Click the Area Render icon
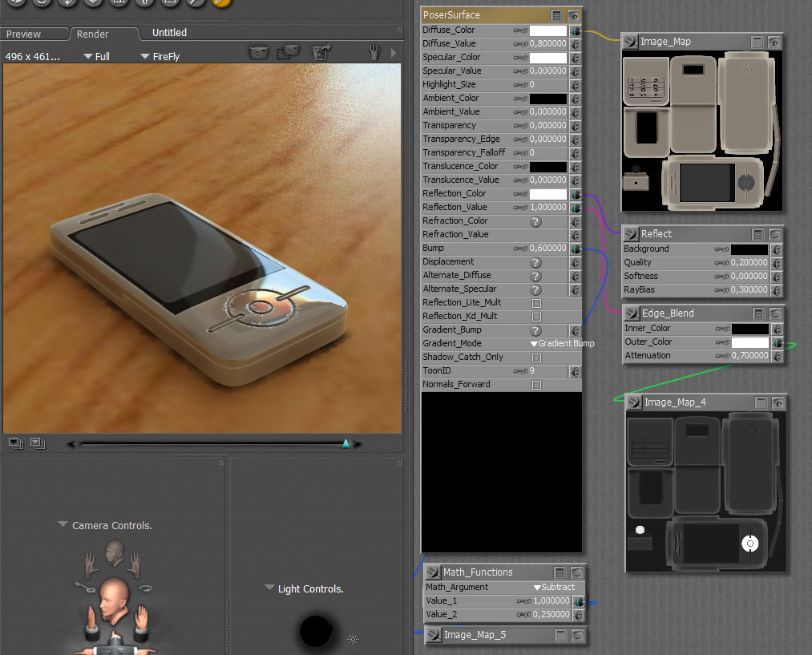The image size is (812, 655). pyautogui.click(x=288, y=54)
